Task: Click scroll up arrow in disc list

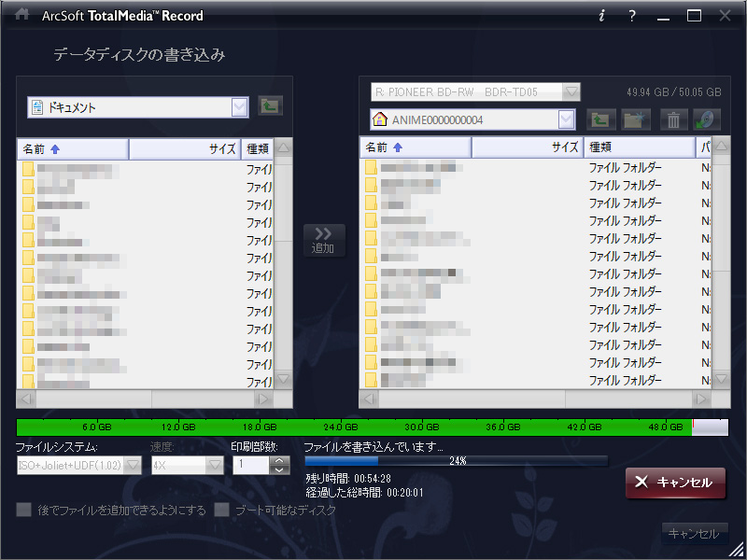Action: pyautogui.click(x=721, y=147)
